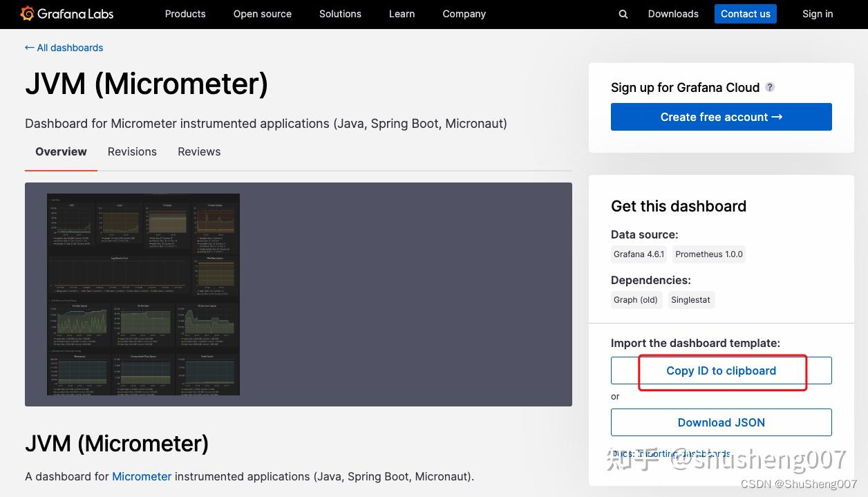This screenshot has height=497, width=868.
Task: Click the Singlestat dependency badge
Action: 690,299
